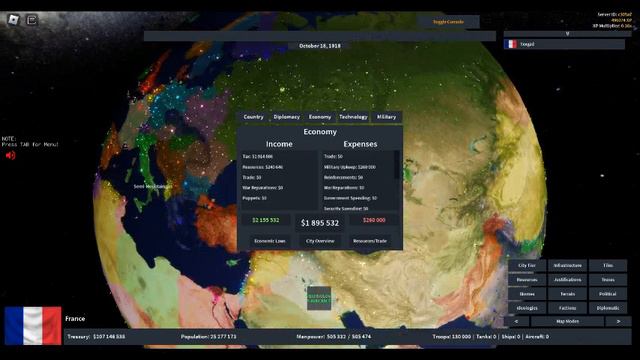Screen dimensions: 640x360
Task: Click the green total income figure
Action: (x=266, y=220)
